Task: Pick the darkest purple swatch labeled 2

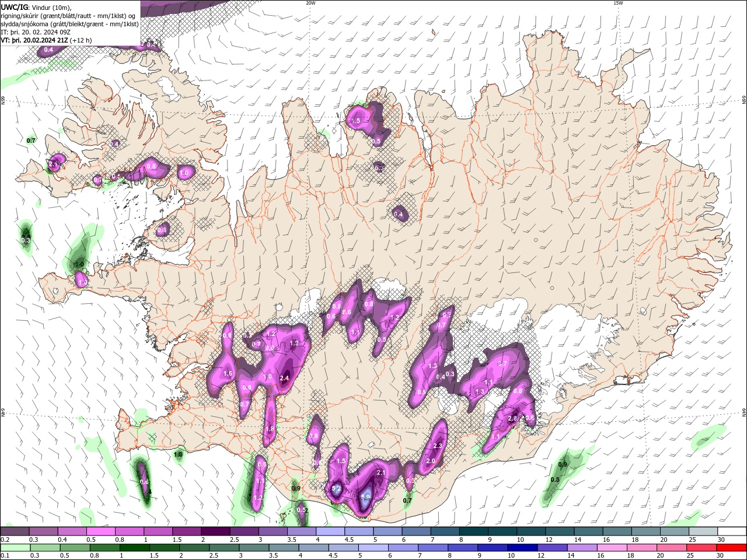Action: pos(215,531)
